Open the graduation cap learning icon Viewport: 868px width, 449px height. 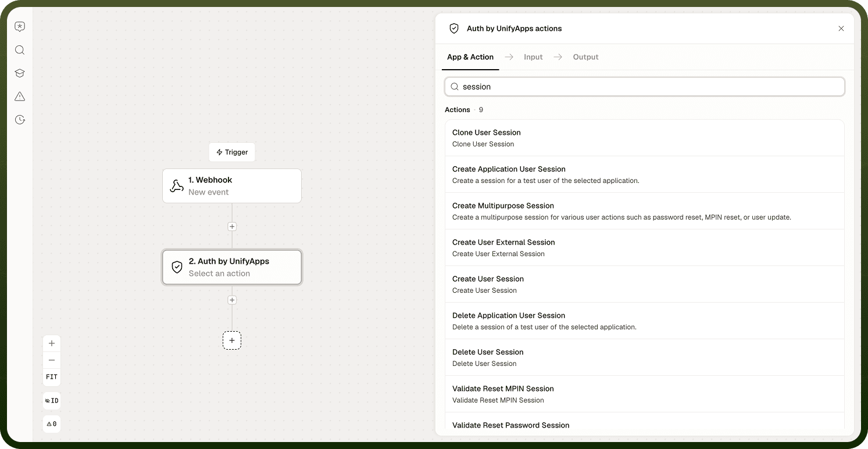pos(20,73)
